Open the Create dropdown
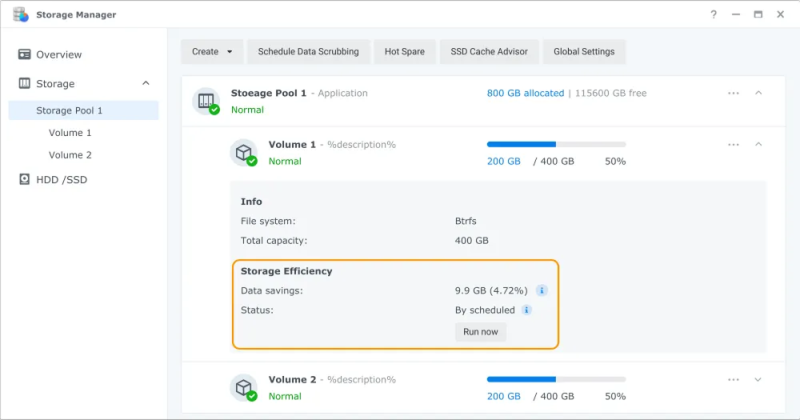 pos(212,52)
